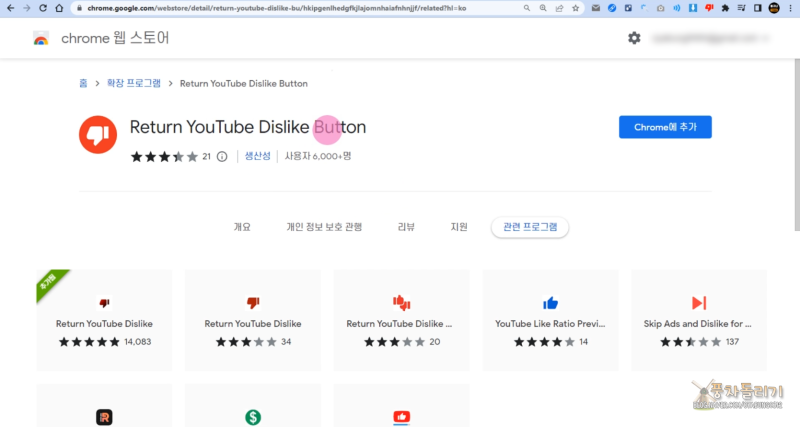This screenshot has height=427, width=800.
Task: Open the Extensions puzzle piece menu
Action: 725,8
